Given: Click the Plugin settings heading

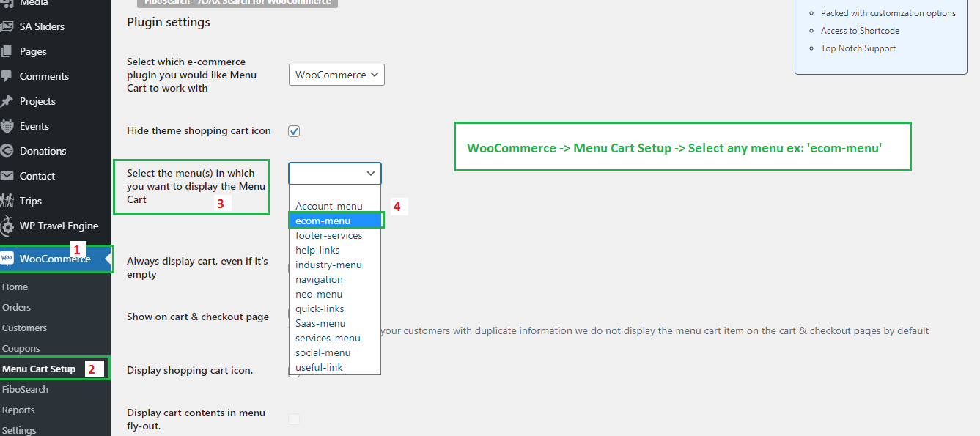Looking at the screenshot, I should [169, 22].
